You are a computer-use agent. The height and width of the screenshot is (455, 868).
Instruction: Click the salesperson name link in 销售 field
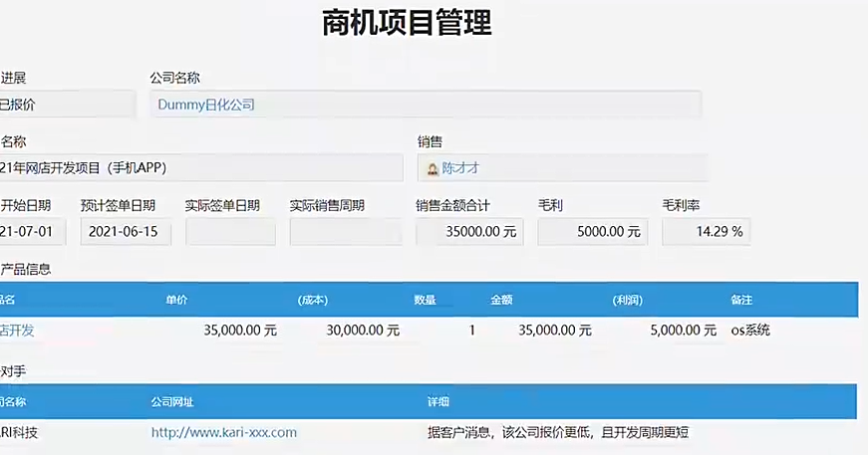[460, 169]
